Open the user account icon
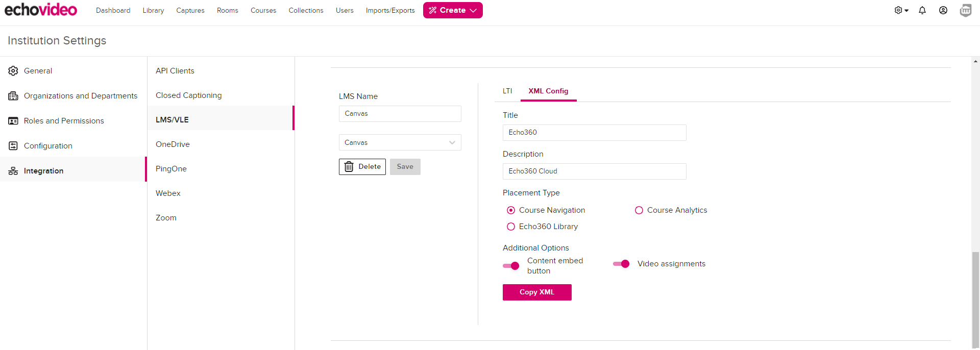 click(x=943, y=10)
